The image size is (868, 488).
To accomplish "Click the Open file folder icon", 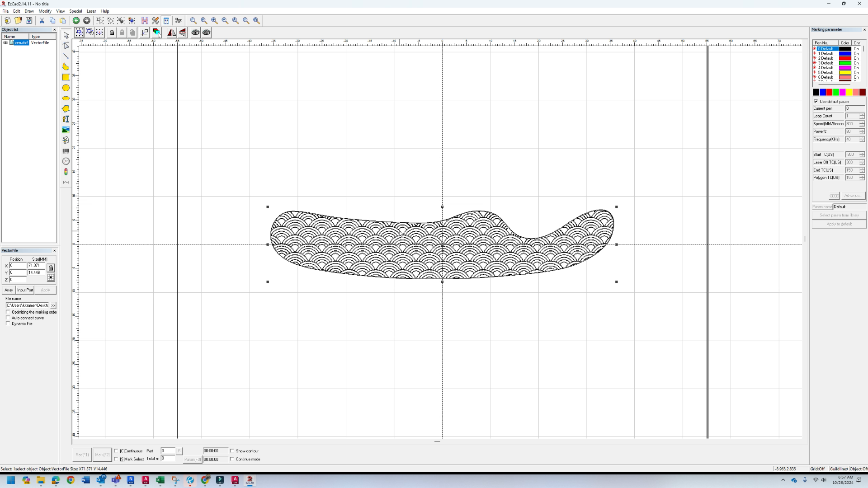I will coord(18,20).
